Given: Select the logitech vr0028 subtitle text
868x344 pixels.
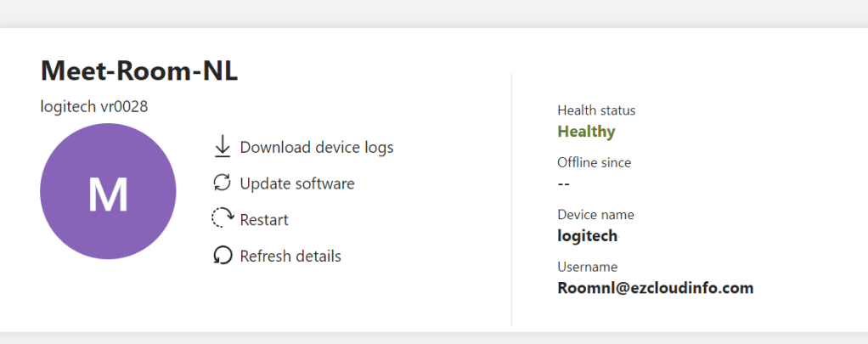Looking at the screenshot, I should (95, 106).
